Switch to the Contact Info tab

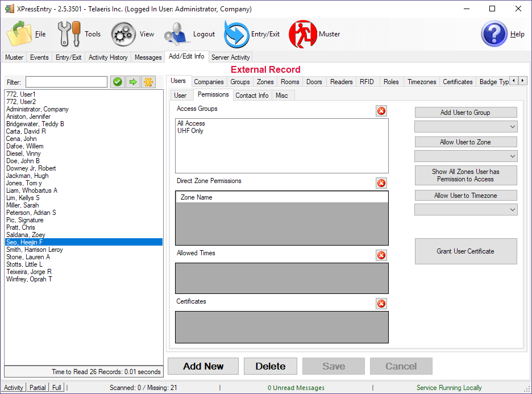click(252, 96)
